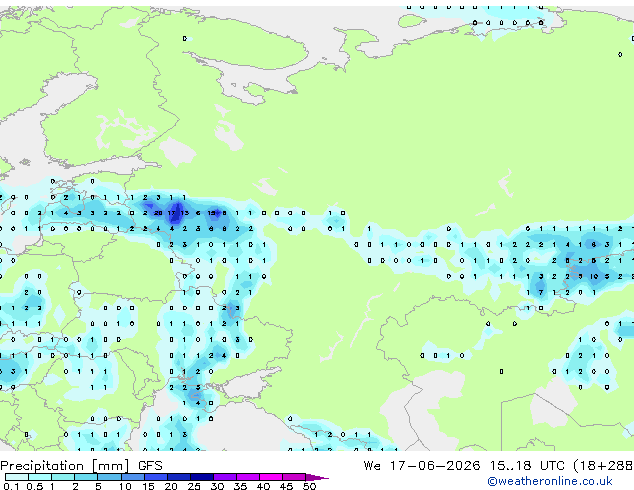Click the legend value '25'

point(194,486)
